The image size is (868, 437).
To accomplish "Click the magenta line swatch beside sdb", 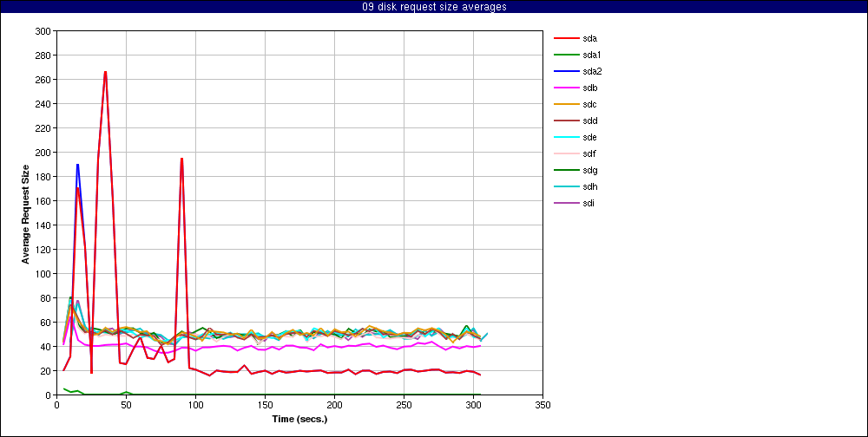I will click(x=566, y=88).
